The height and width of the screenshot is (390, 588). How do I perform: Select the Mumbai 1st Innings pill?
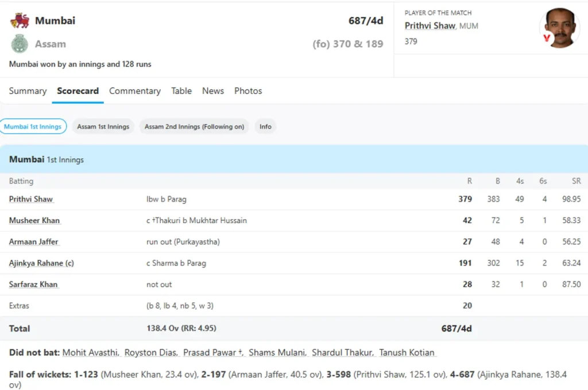(x=33, y=126)
